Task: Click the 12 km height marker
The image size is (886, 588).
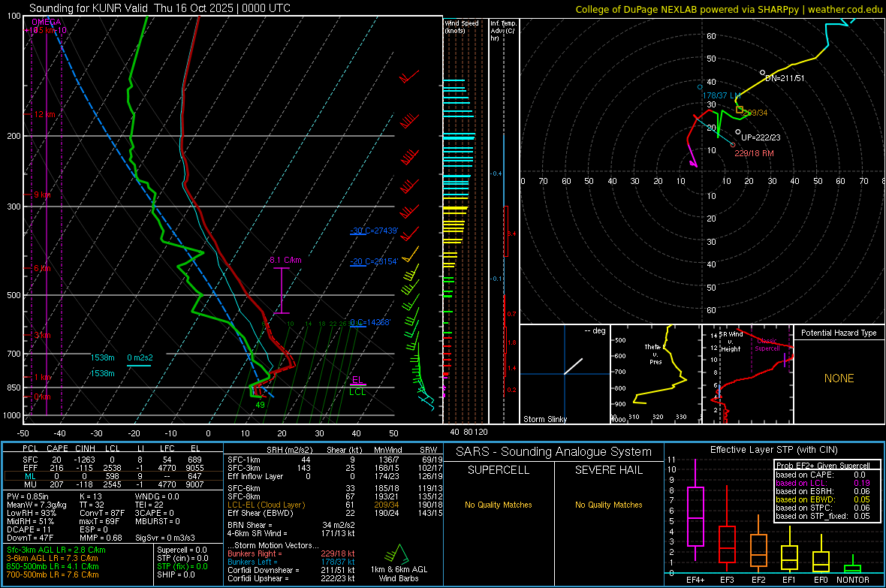Action: coord(44,114)
